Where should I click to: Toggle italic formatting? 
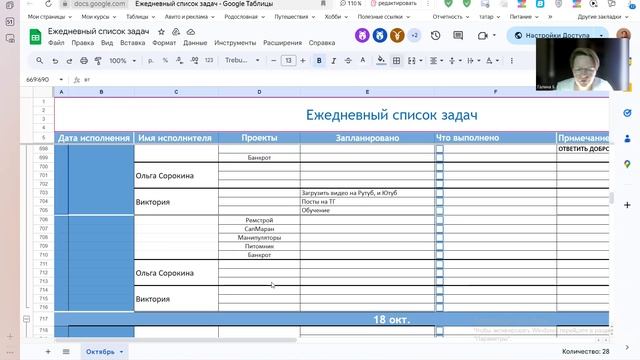333,60
